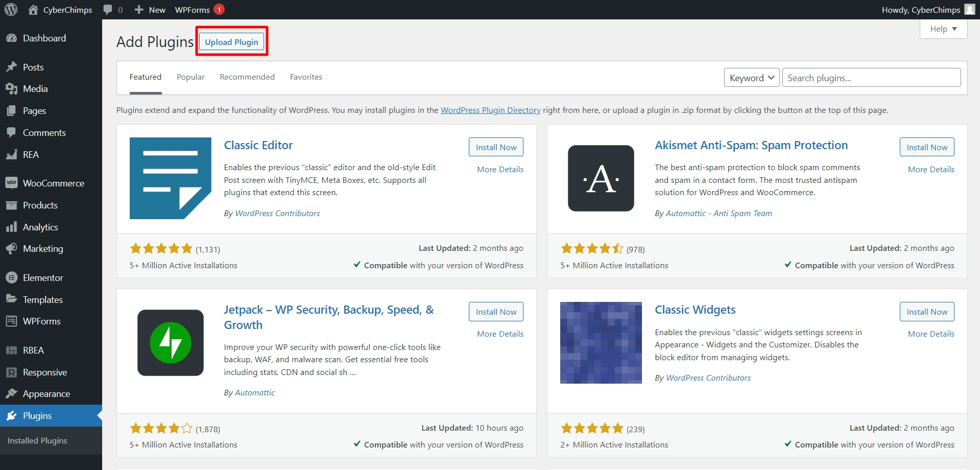Image resolution: width=980 pixels, height=470 pixels.
Task: Switch to the Featured tab
Action: (x=146, y=77)
